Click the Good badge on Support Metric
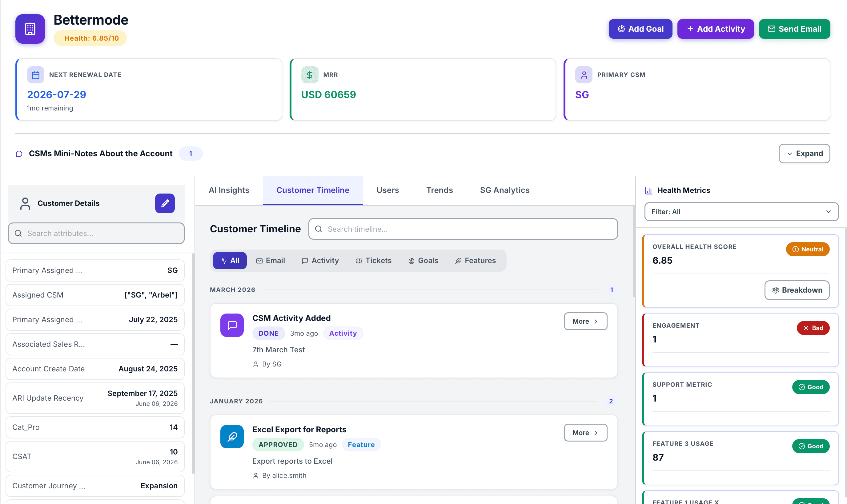847x504 pixels. [811, 387]
